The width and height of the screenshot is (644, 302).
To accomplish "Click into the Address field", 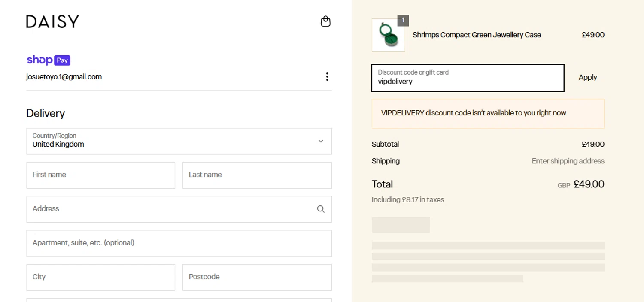I will point(179,209).
